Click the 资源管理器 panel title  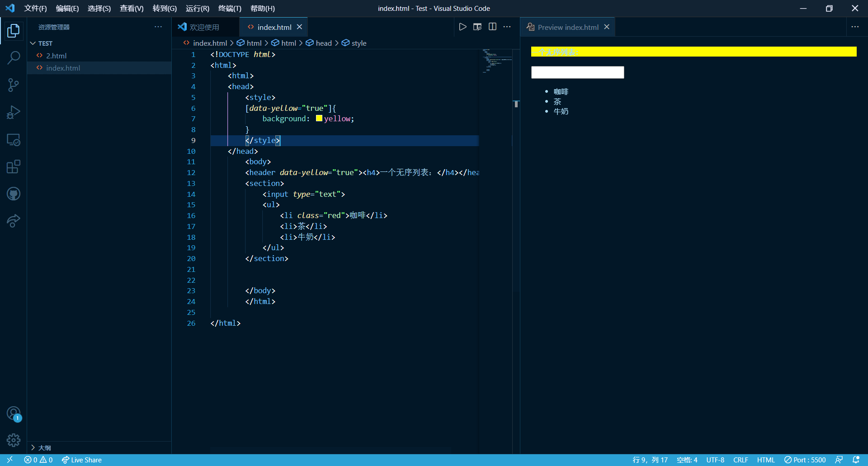point(54,27)
